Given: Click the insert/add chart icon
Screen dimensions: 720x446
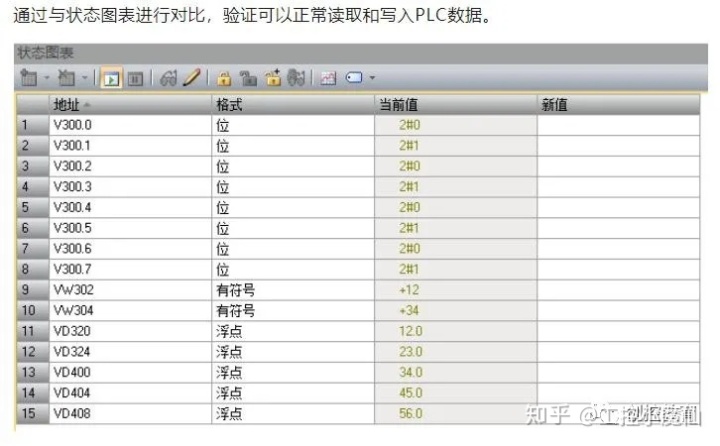Looking at the screenshot, I should click(x=29, y=78).
